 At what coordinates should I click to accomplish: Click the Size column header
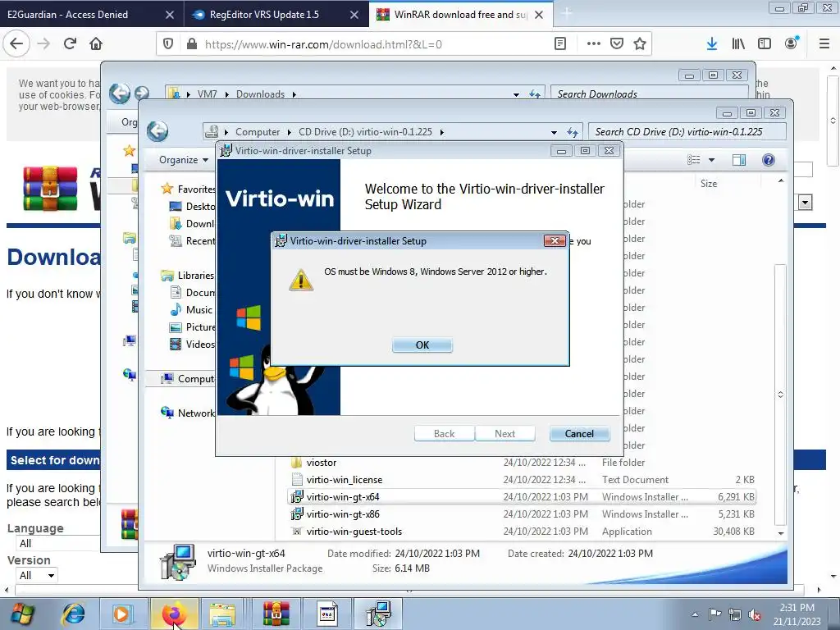(x=708, y=184)
